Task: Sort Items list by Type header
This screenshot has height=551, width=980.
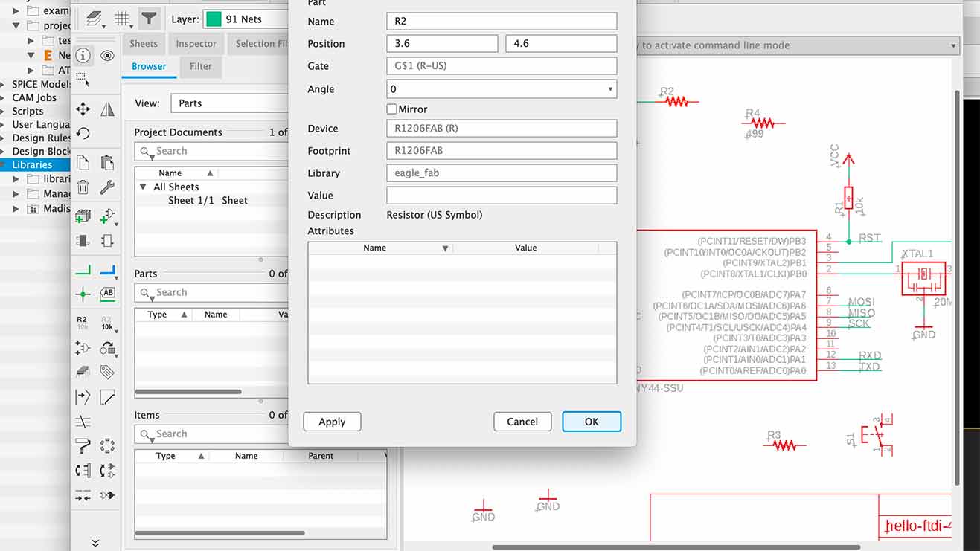Action: (x=172, y=456)
